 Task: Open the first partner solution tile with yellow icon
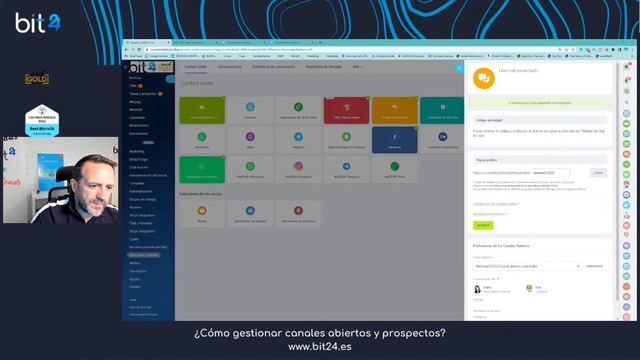tap(202, 213)
